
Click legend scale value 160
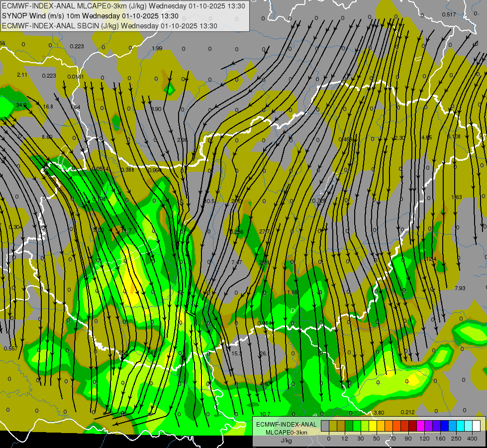pos(440,439)
